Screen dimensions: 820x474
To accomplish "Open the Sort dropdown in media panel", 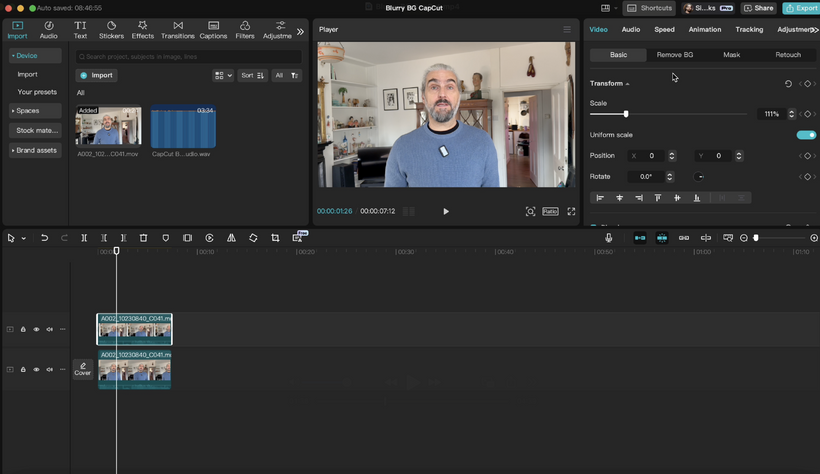I will tap(253, 75).
